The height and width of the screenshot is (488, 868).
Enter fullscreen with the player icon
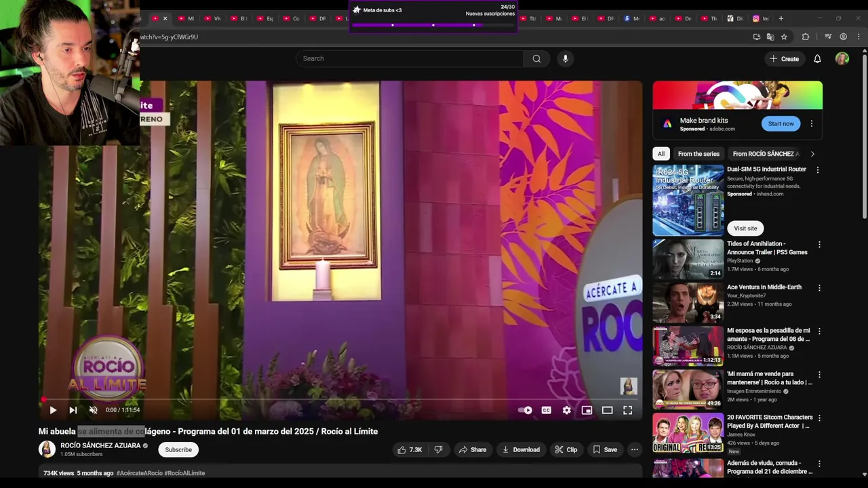click(628, 410)
